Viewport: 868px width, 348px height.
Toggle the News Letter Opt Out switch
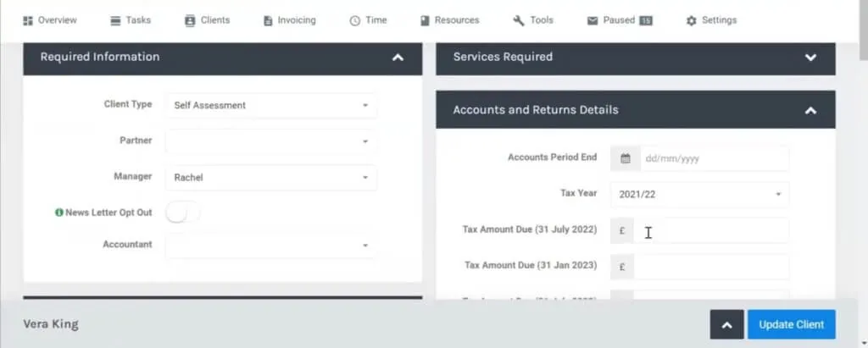click(182, 213)
